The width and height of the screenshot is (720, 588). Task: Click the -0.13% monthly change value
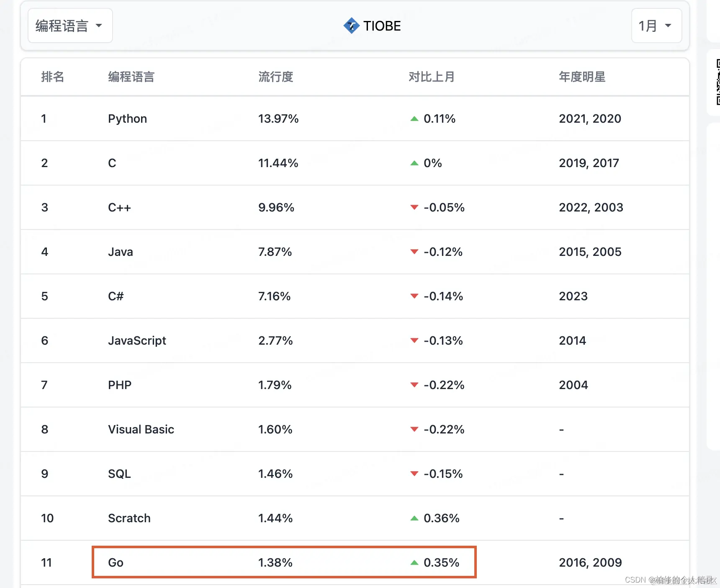(443, 340)
